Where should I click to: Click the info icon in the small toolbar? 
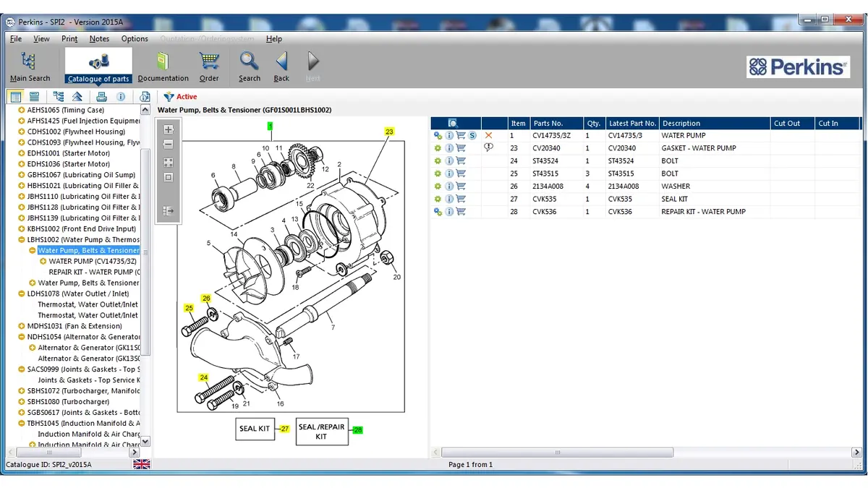click(x=121, y=97)
